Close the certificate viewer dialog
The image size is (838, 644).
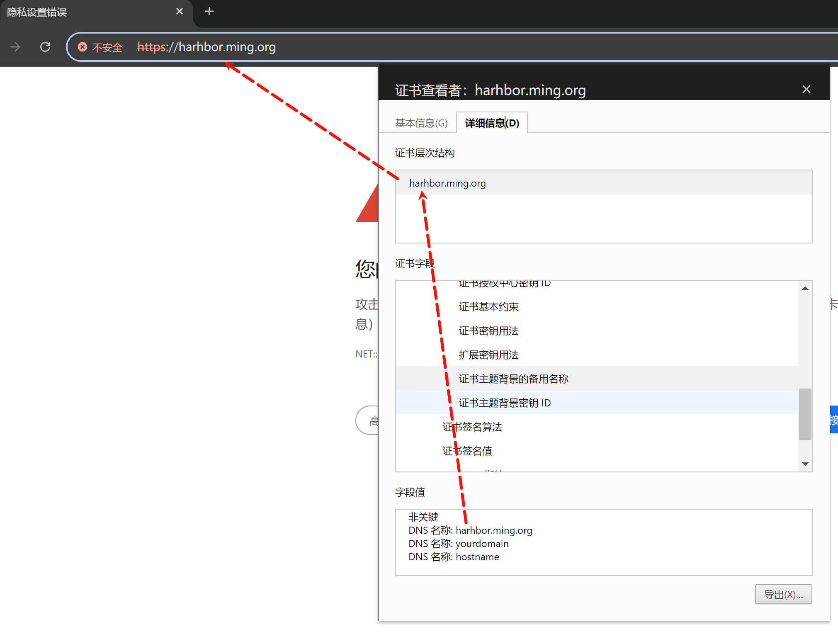tap(806, 89)
